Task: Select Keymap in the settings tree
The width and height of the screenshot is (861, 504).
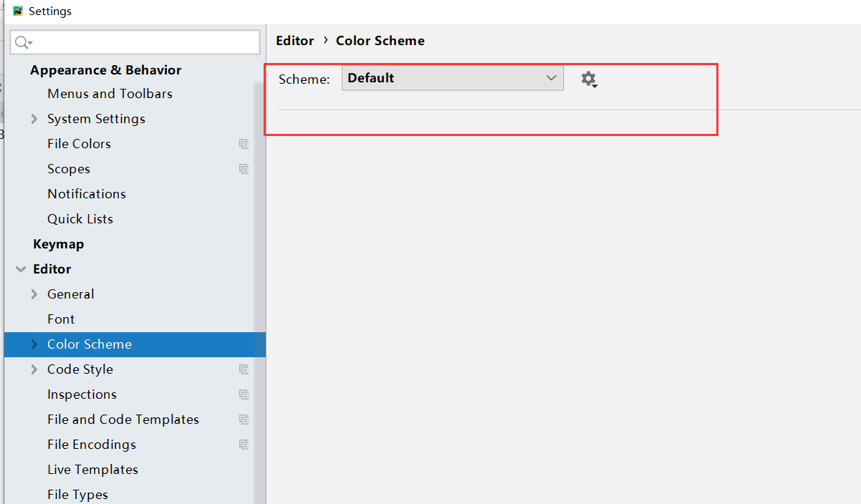Action: [x=58, y=244]
